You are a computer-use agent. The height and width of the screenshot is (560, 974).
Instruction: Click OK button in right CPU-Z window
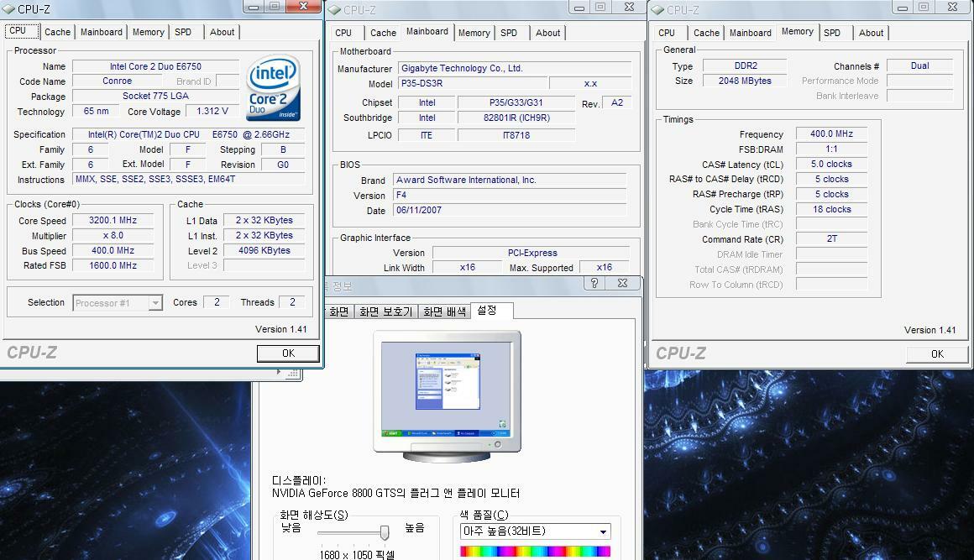point(937,353)
